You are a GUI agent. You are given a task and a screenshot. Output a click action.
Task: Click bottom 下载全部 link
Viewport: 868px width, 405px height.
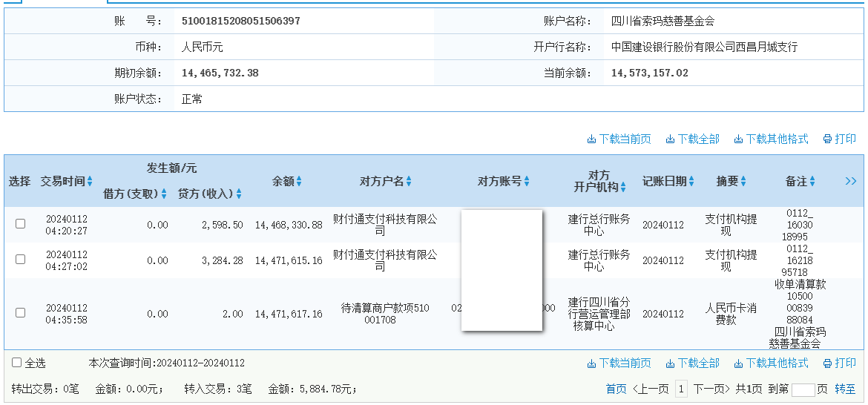click(692, 363)
